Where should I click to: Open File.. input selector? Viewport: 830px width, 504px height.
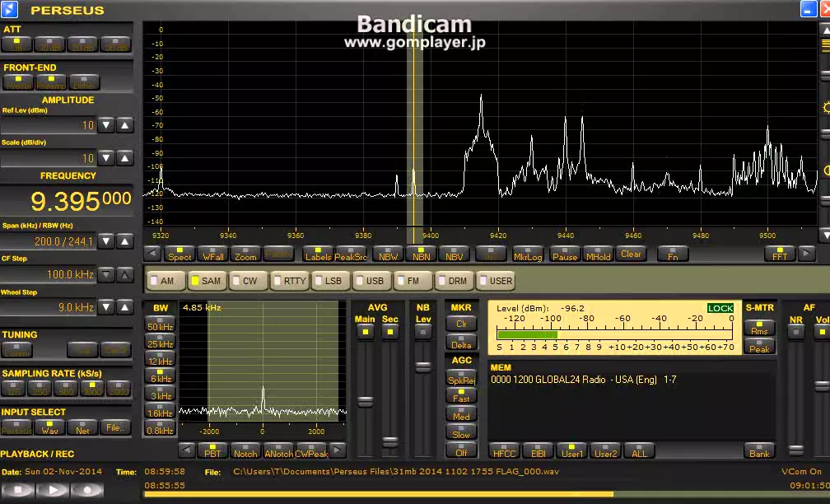pos(115,427)
